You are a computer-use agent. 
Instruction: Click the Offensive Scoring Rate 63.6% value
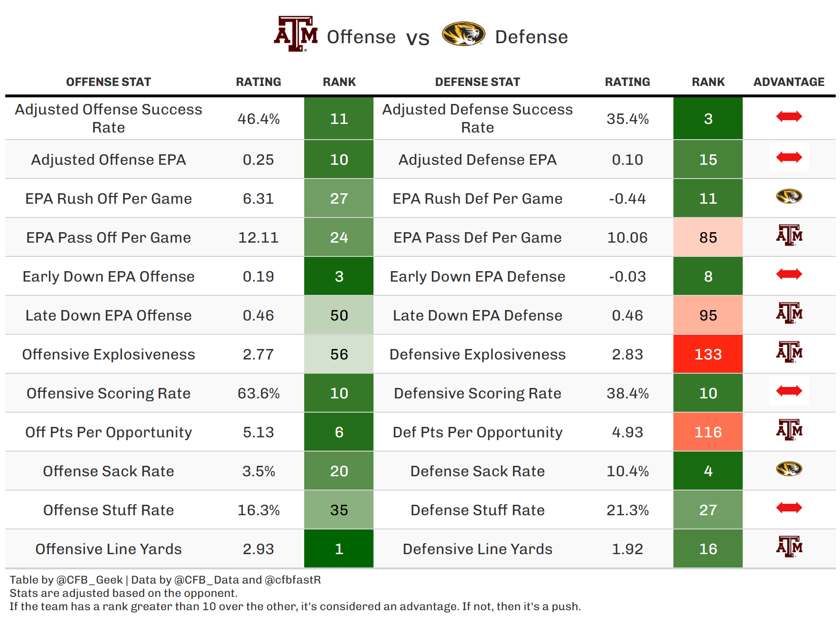pyautogui.click(x=258, y=393)
